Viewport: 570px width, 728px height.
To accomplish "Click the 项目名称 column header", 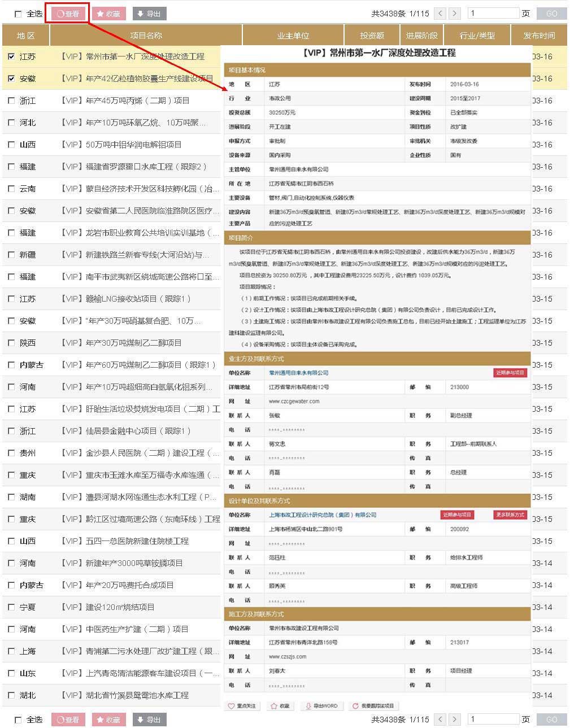I will (x=146, y=36).
